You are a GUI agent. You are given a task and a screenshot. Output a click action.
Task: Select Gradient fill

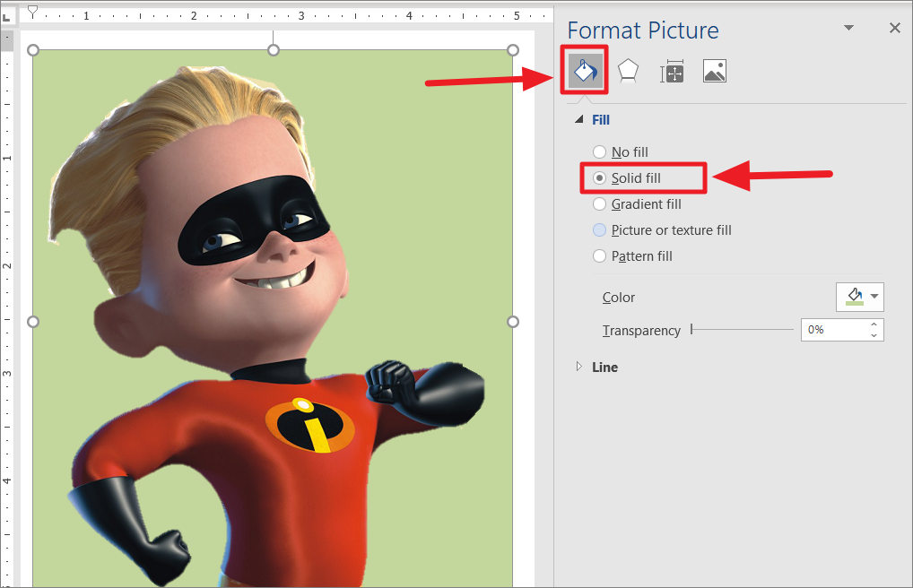coord(599,203)
